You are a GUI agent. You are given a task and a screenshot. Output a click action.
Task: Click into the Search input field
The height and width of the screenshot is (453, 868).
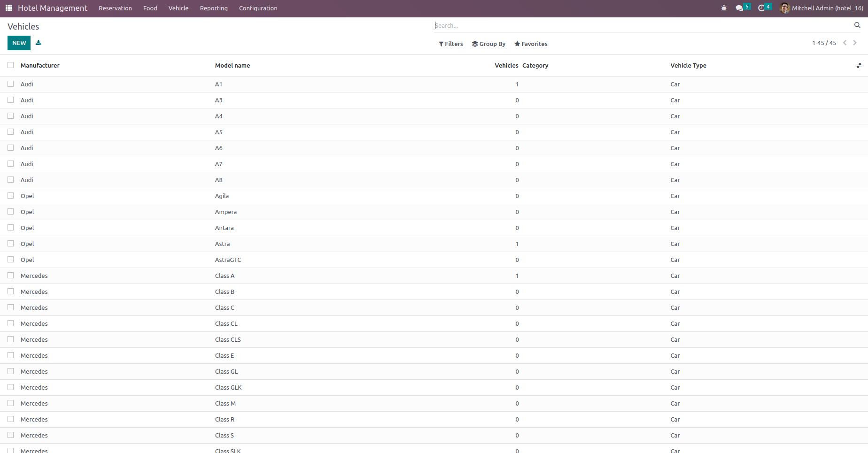(x=643, y=25)
